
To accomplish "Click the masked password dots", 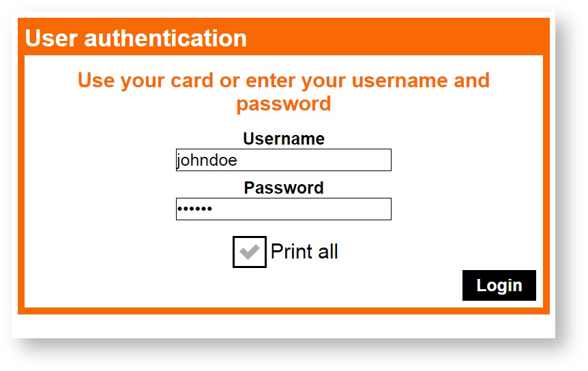I will click(195, 209).
